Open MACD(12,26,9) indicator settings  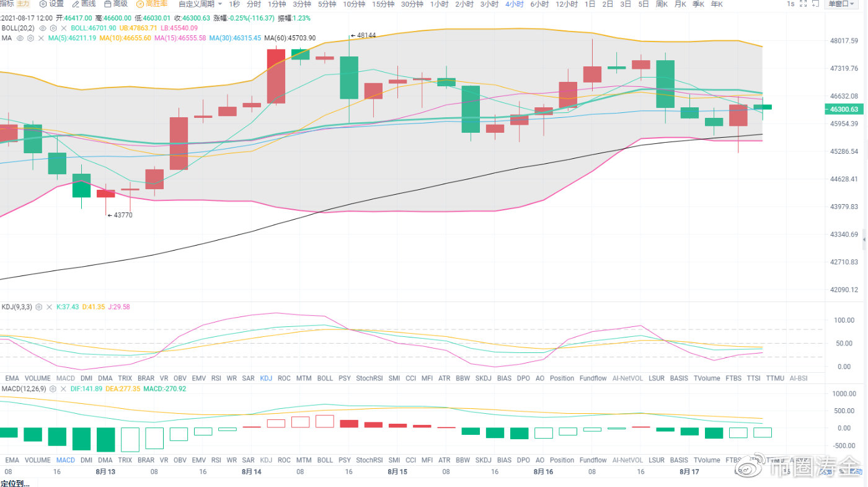coord(53,389)
